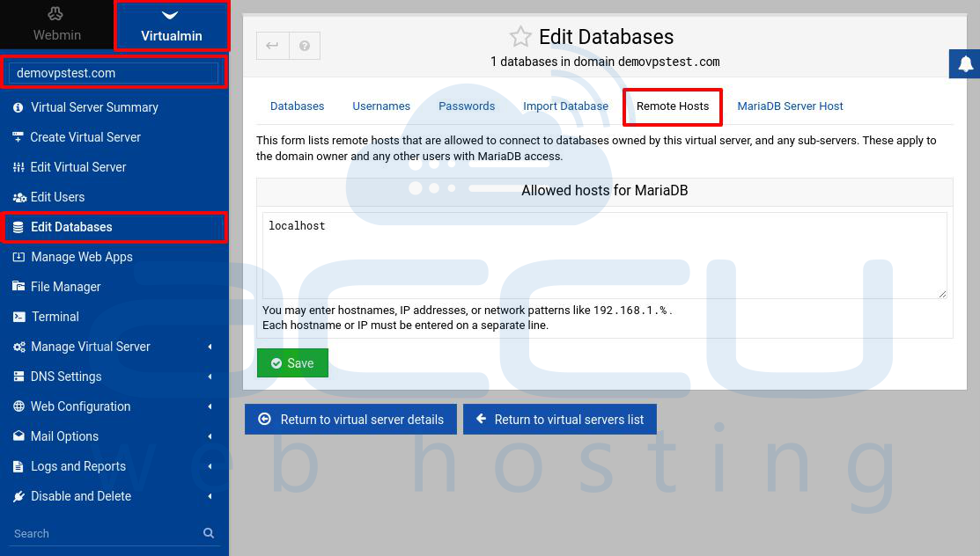Switch to the Webmin panel
The height and width of the screenshot is (556, 980).
point(56,25)
